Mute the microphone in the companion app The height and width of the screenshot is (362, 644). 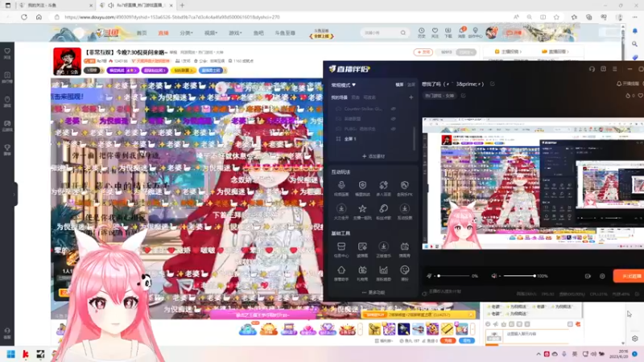pos(429,276)
